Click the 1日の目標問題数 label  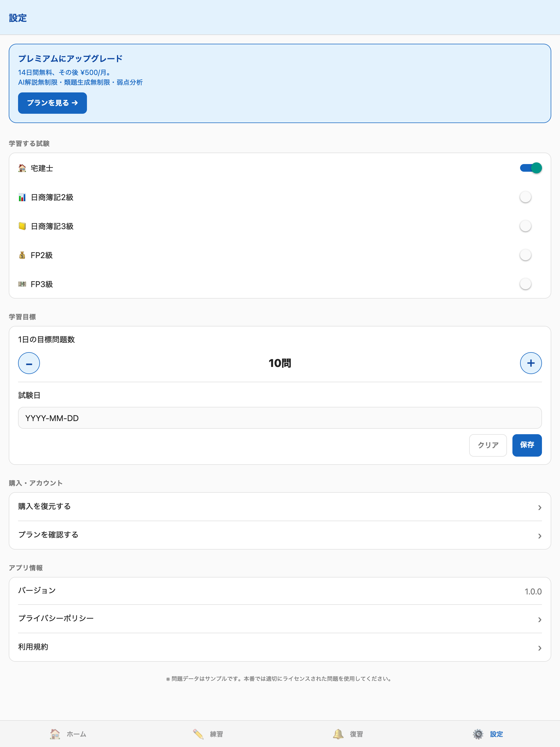tap(46, 339)
